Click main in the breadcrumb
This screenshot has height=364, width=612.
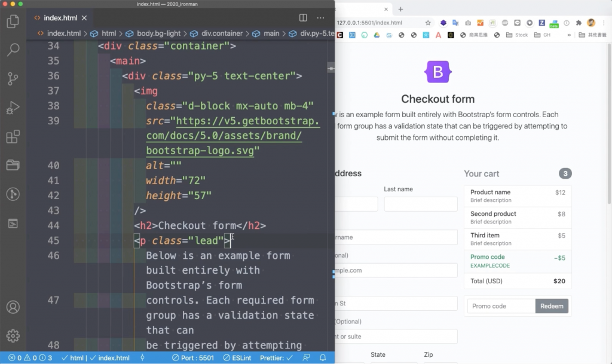point(271,33)
